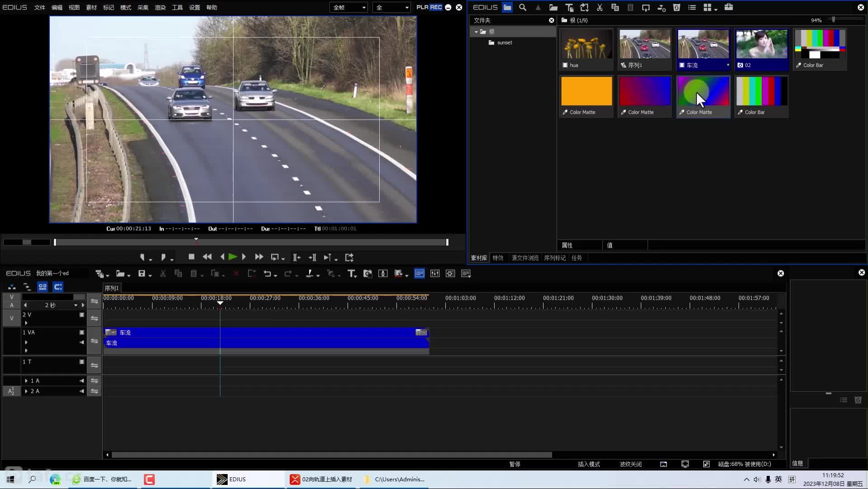Toggle the bin window display icon

coord(420,273)
